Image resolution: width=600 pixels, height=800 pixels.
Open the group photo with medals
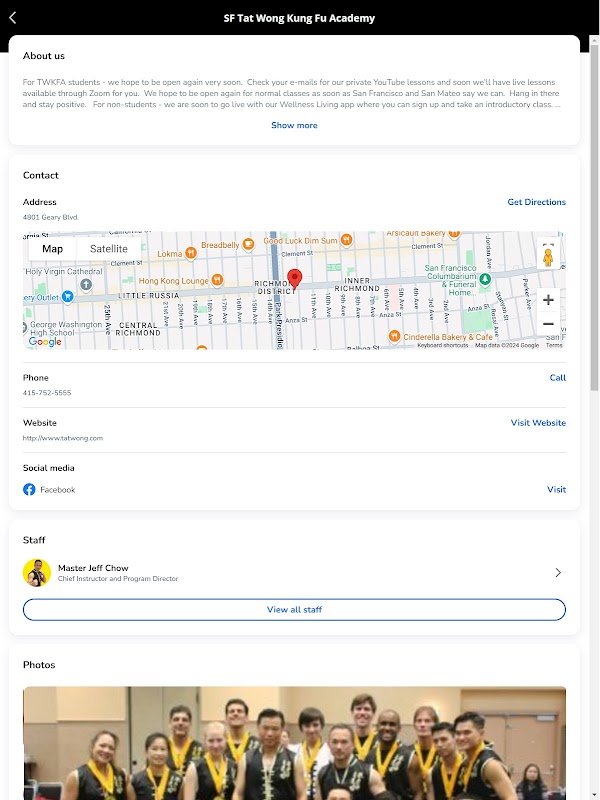coord(294,743)
